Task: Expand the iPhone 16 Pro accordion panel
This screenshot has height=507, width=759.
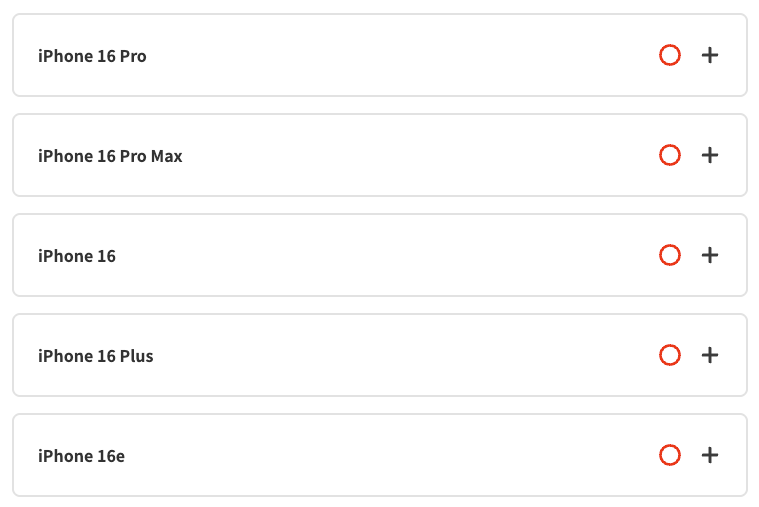Action: (380, 56)
